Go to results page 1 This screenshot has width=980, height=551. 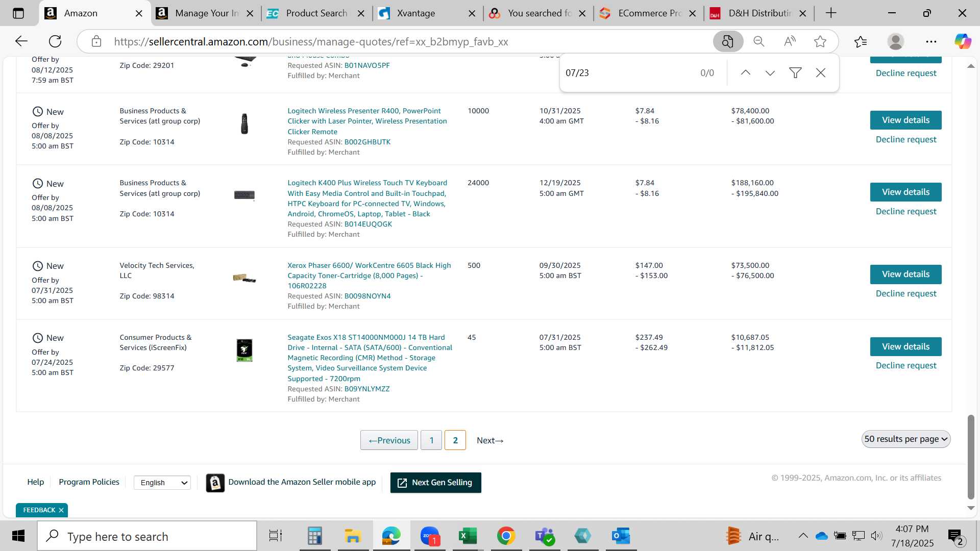[431, 440]
